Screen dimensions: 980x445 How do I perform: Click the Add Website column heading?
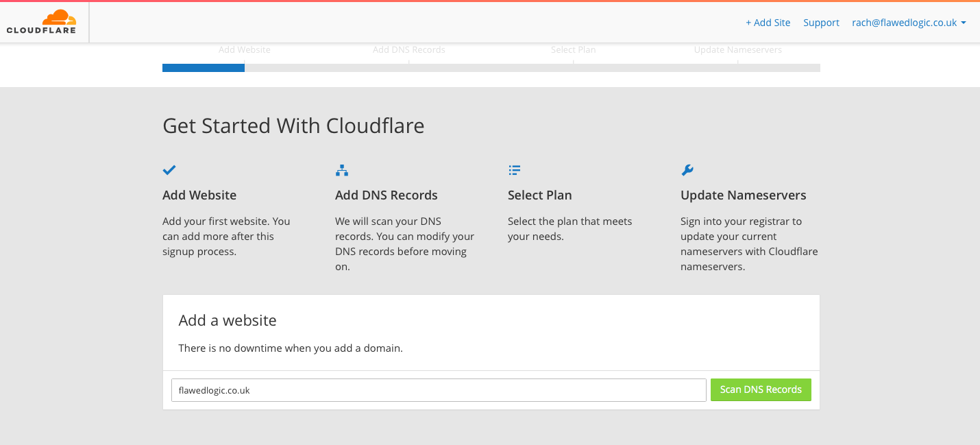click(199, 195)
